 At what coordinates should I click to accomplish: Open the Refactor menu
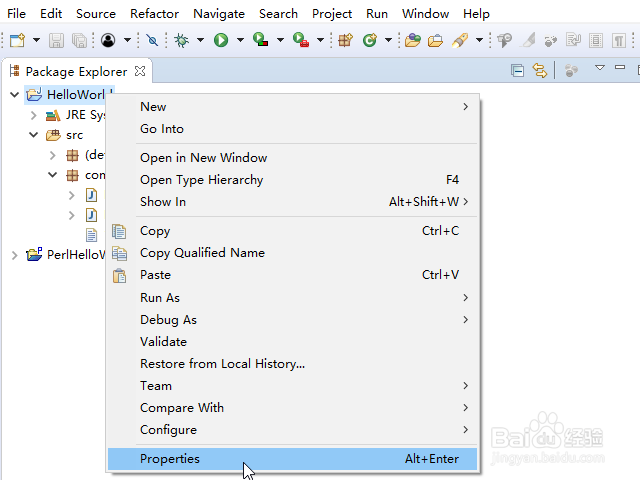point(154,13)
